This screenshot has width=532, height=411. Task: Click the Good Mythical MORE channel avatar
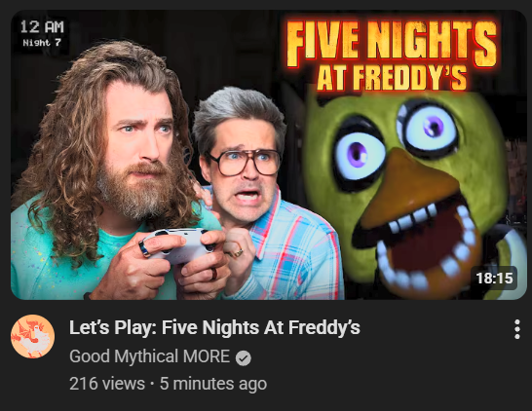[32, 336]
